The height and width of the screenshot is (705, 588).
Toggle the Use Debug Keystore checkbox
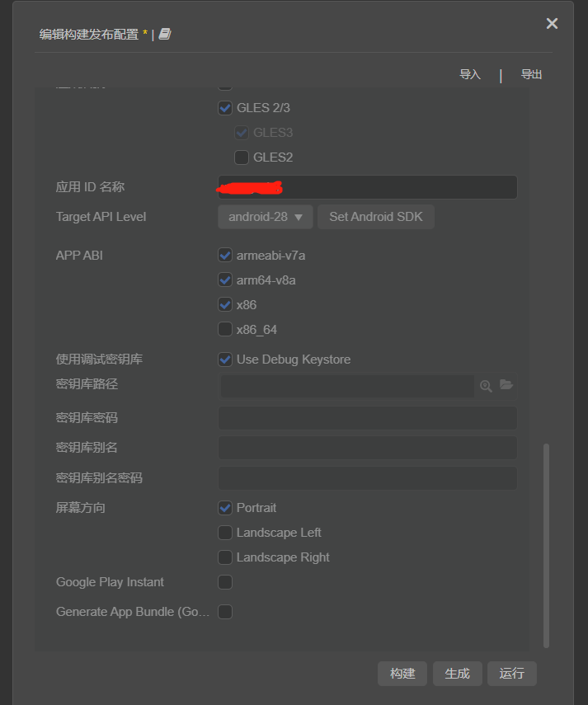pyautogui.click(x=225, y=360)
